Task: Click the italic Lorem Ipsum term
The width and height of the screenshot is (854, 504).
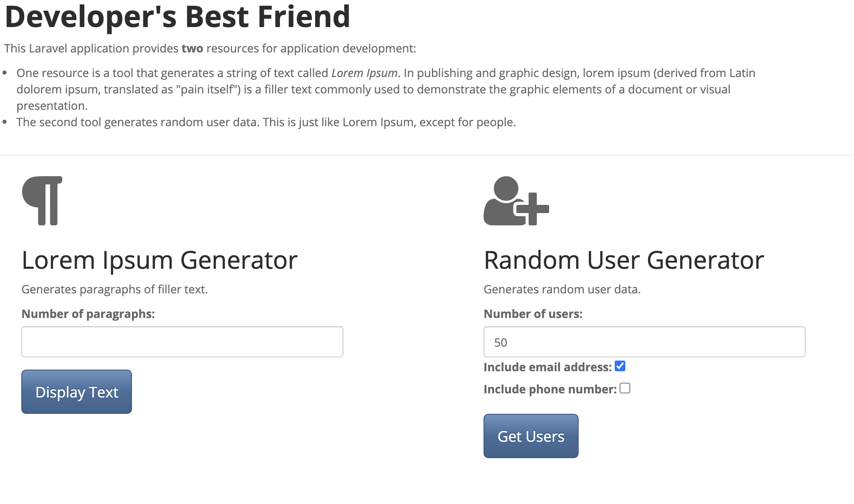Action: tap(364, 73)
